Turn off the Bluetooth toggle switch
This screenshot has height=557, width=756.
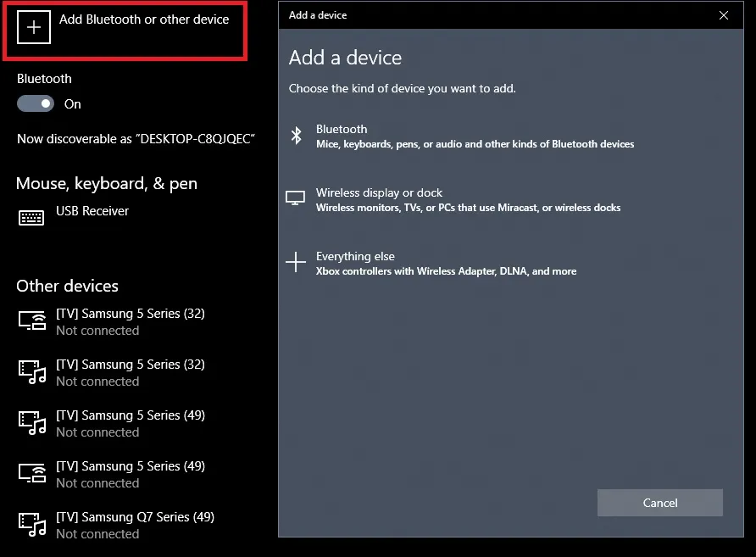pos(36,103)
